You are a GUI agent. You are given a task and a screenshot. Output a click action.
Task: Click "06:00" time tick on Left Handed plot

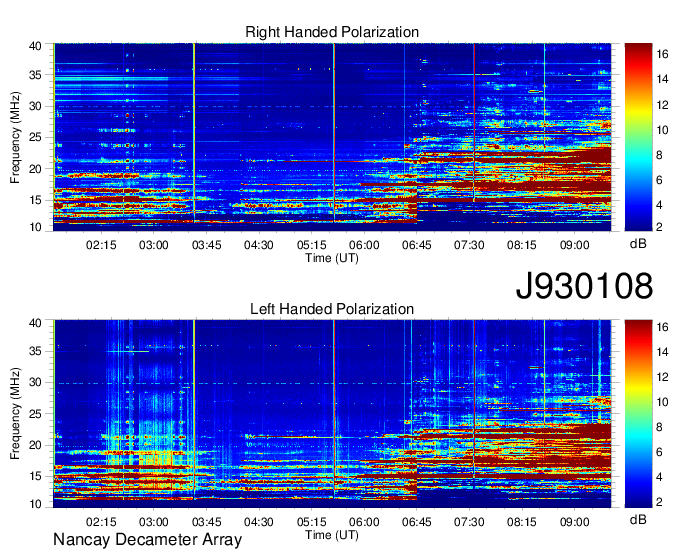(364, 522)
